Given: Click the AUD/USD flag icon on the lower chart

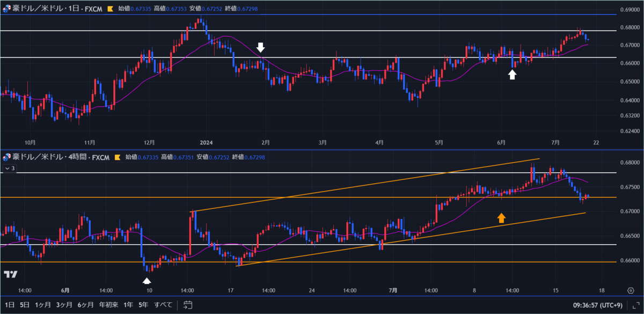Looking at the screenshot, I should [x=7, y=157].
